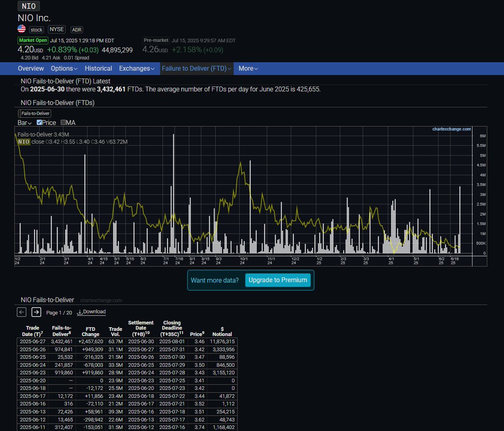
Task: Click the Market Open status badge
Action: pyautogui.click(x=33, y=41)
